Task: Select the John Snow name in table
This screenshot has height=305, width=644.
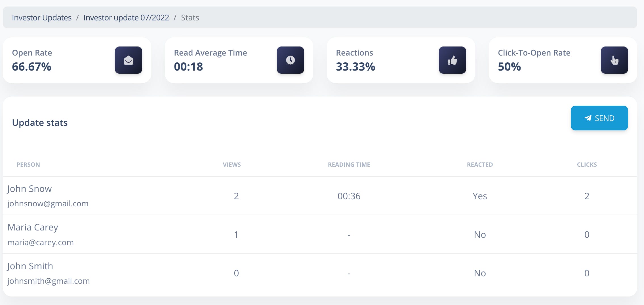Action: (x=30, y=189)
